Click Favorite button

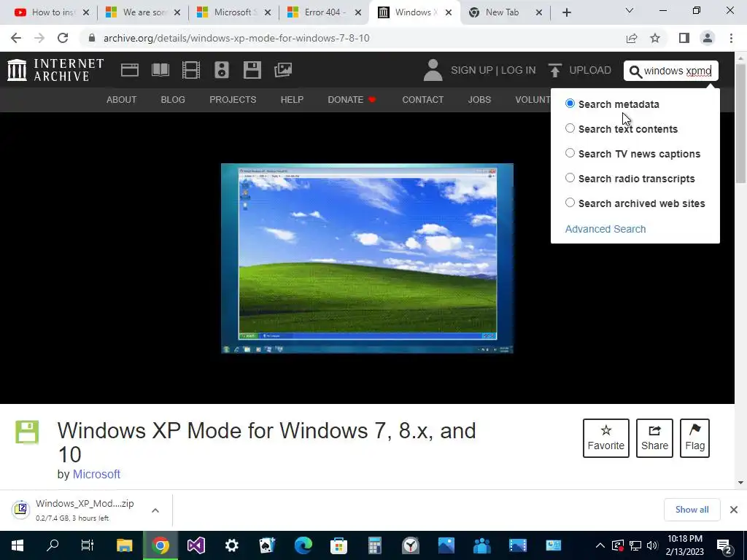coord(606,438)
